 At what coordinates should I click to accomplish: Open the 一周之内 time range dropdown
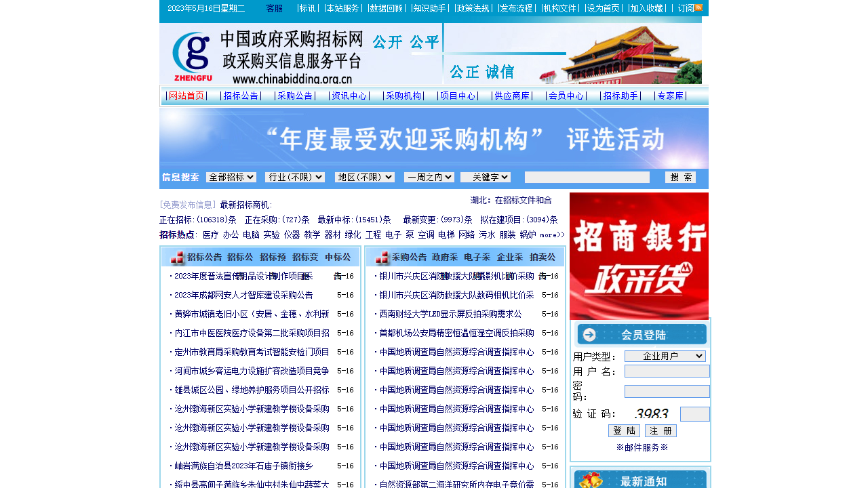coord(429,177)
